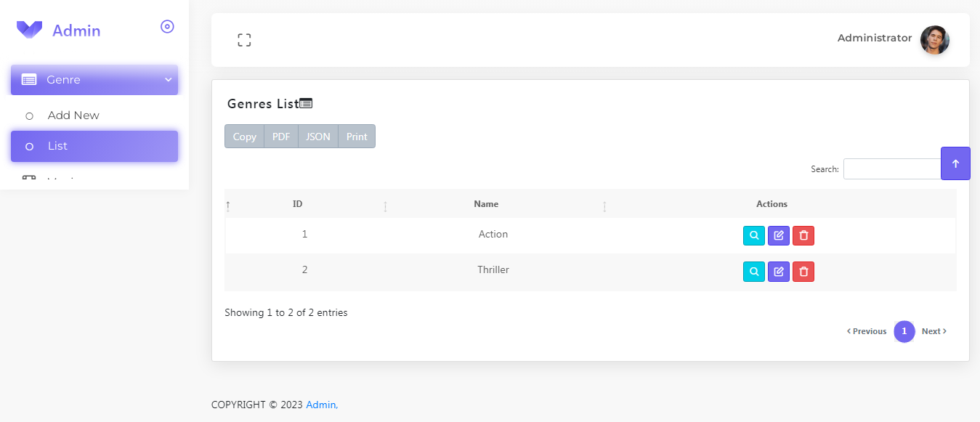Click the Admin logo at top left
This screenshot has height=422, width=980.
tap(58, 30)
